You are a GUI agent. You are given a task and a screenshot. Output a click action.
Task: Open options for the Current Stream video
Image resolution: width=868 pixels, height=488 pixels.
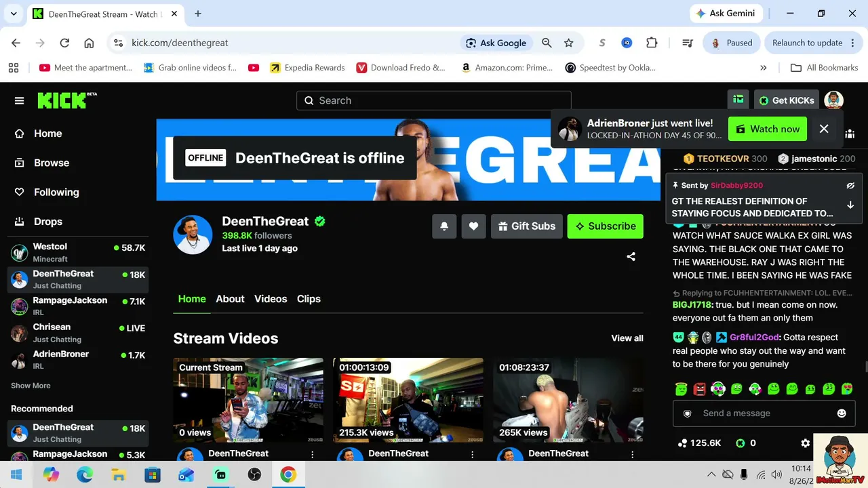pyautogui.click(x=312, y=454)
